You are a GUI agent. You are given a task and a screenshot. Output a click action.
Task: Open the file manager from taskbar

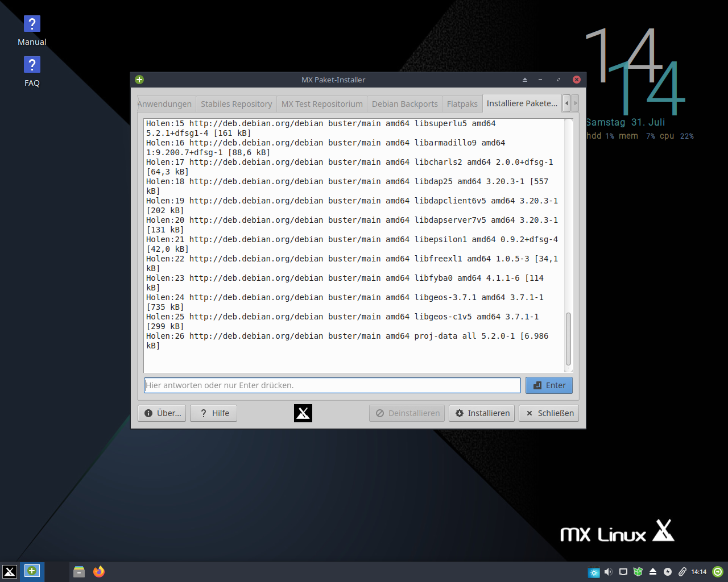pos(79,572)
